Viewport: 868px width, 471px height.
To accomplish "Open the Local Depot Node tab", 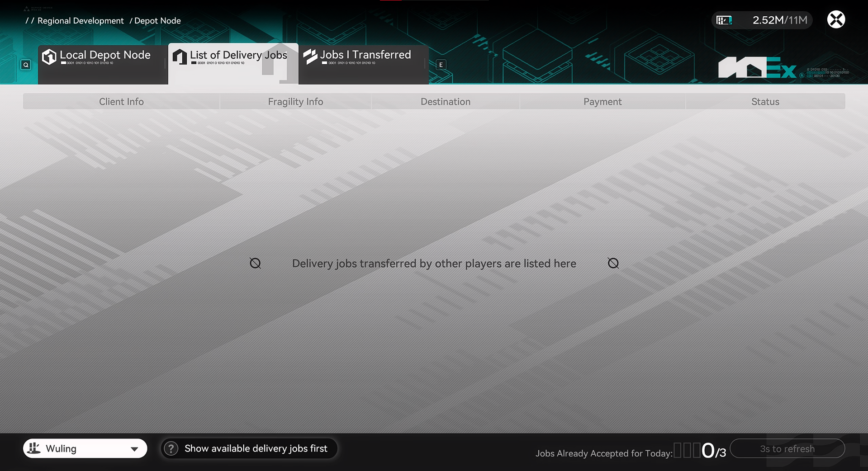I will pyautogui.click(x=103, y=64).
